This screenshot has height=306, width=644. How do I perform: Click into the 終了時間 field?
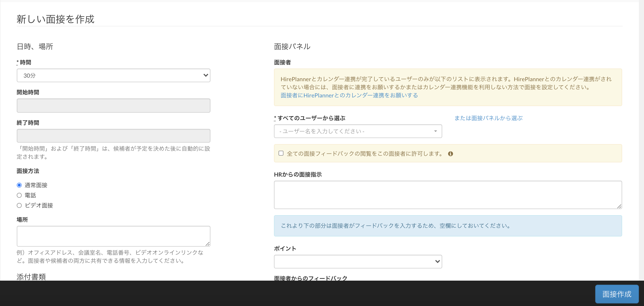click(113, 136)
